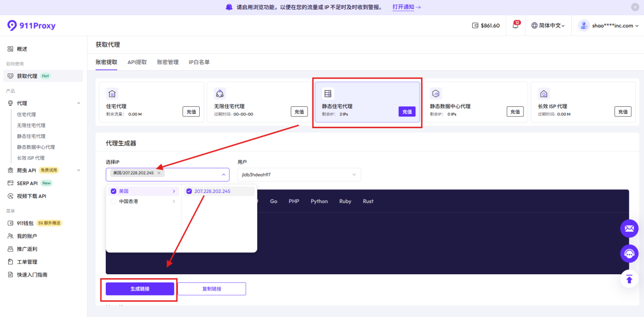The height and width of the screenshot is (317, 644).
Task: Click the scroll-to-top arrow button
Action: click(x=629, y=279)
